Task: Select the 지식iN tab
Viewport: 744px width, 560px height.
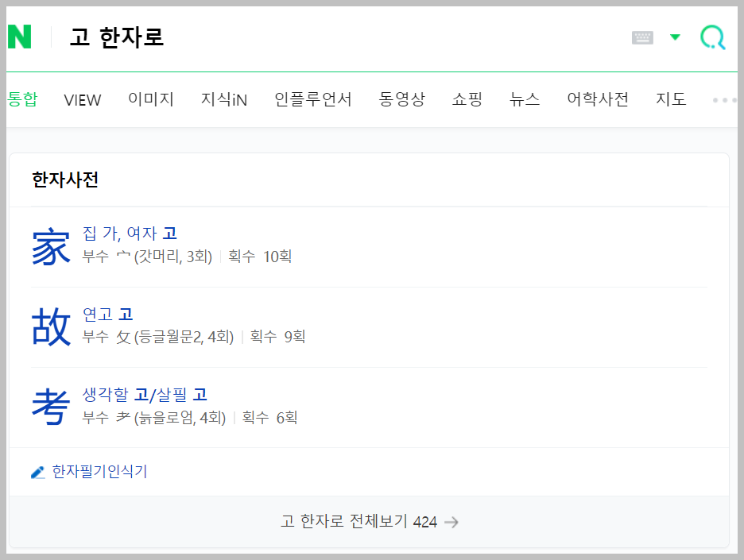Action: coord(224,99)
